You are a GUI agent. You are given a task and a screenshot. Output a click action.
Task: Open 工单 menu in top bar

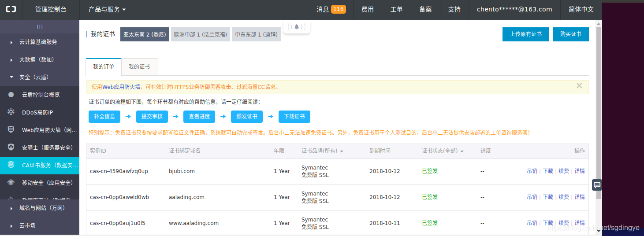(397, 9)
